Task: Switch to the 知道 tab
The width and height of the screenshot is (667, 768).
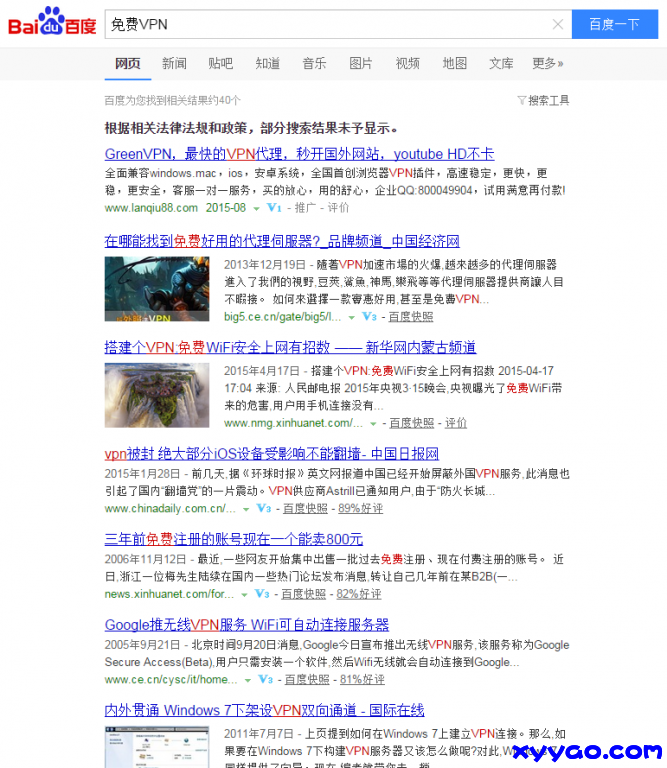Action: click(267, 63)
